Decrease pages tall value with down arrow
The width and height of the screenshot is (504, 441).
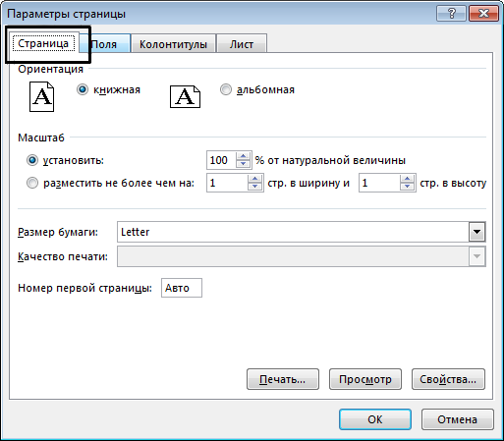[x=407, y=187]
